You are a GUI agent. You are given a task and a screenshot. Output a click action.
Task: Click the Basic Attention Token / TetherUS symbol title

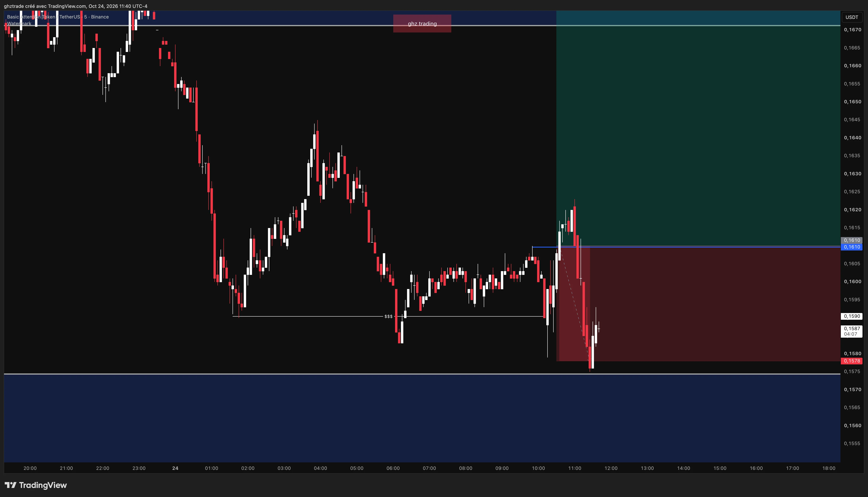point(58,17)
